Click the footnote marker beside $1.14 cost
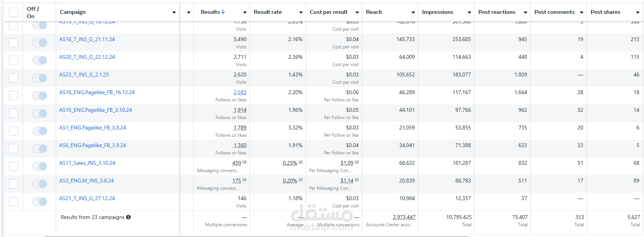 (x=357, y=180)
